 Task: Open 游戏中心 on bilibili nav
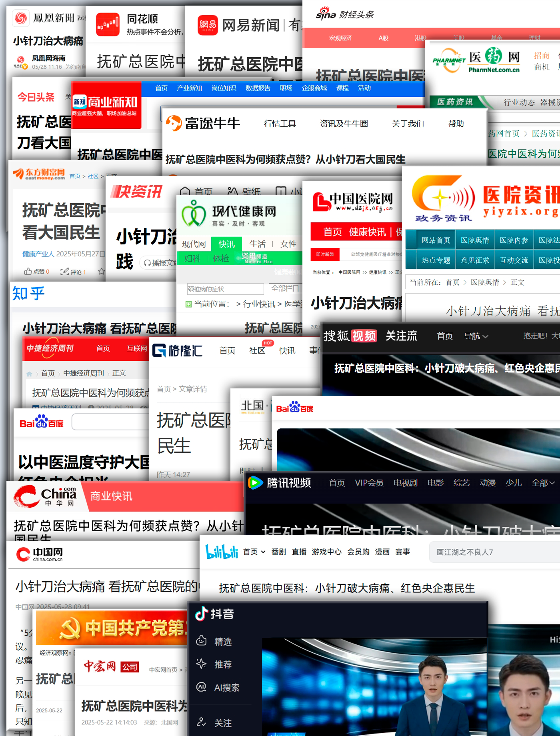[x=327, y=552]
